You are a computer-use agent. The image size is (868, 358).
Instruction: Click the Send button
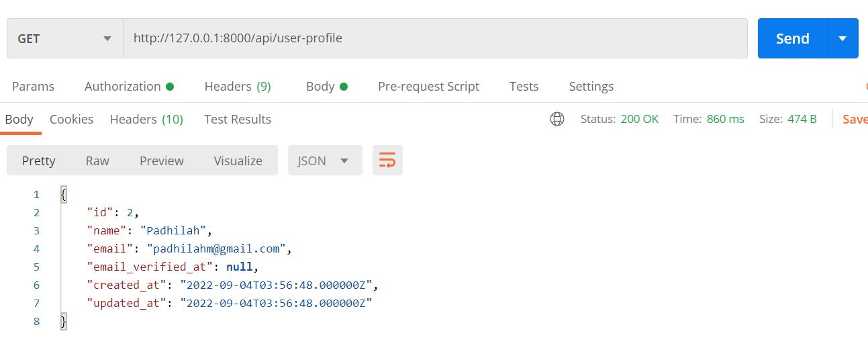(x=793, y=38)
